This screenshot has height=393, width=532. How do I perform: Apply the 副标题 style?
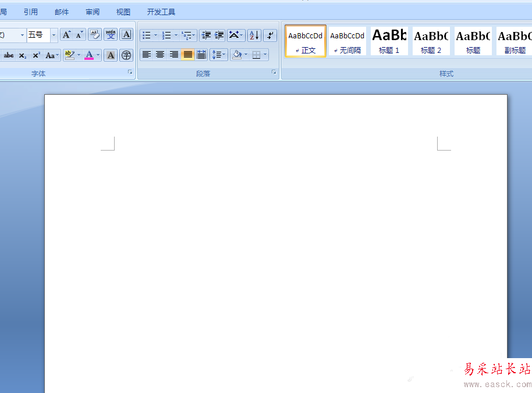(514, 41)
